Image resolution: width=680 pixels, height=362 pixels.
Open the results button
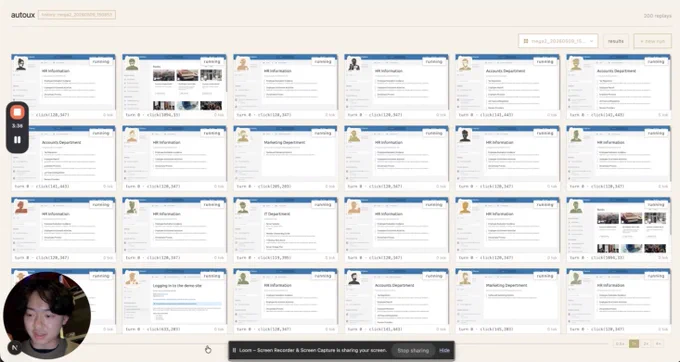pyautogui.click(x=615, y=41)
